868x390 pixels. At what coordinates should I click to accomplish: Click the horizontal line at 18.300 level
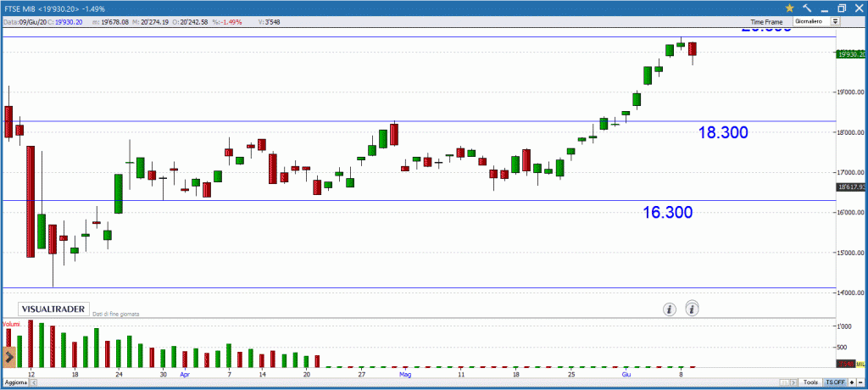coord(418,121)
